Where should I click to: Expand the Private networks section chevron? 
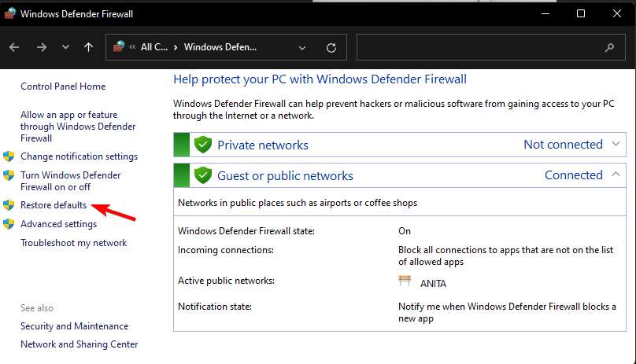click(x=616, y=144)
